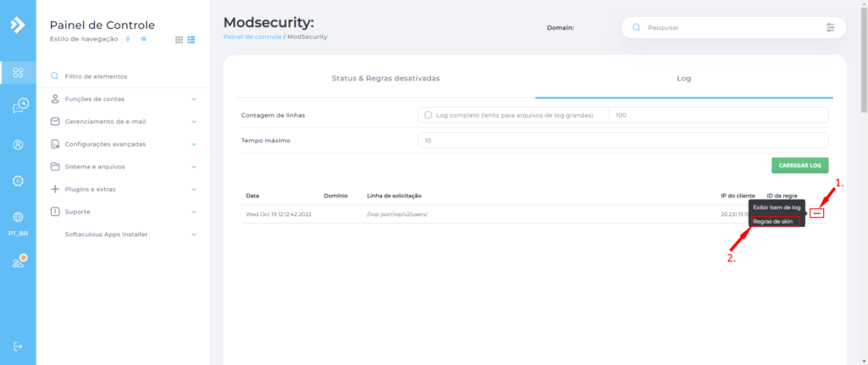
Task: Select the Log tab
Action: click(683, 78)
